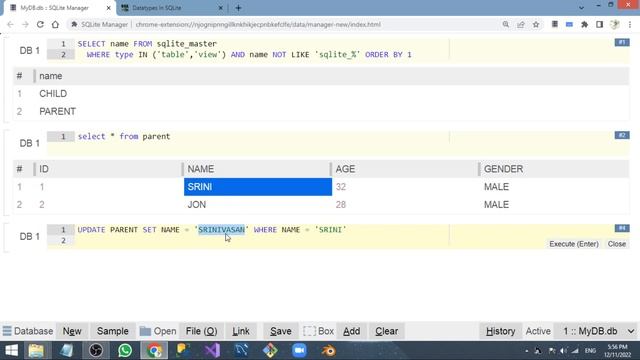This screenshot has width=640, height=360.
Task: Open a new browser tab with plus
Action: click(238, 8)
